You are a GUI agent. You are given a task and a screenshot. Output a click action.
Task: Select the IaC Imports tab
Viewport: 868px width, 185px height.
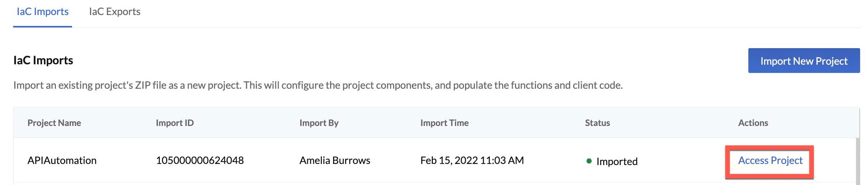click(x=43, y=12)
